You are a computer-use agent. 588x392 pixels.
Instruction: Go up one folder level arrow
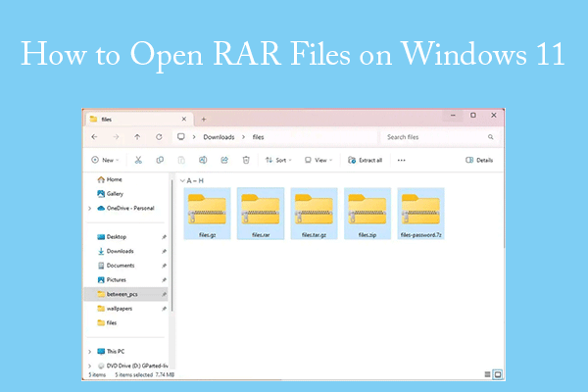tap(137, 137)
